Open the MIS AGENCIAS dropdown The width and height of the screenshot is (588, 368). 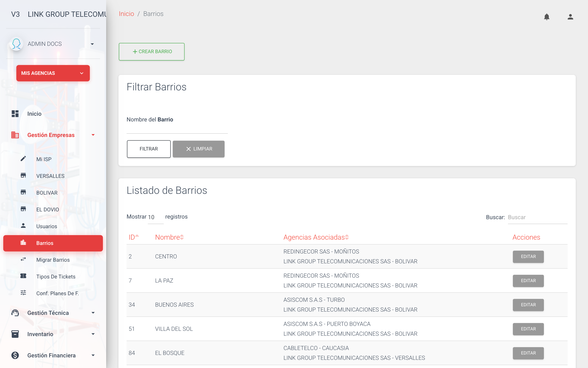53,73
